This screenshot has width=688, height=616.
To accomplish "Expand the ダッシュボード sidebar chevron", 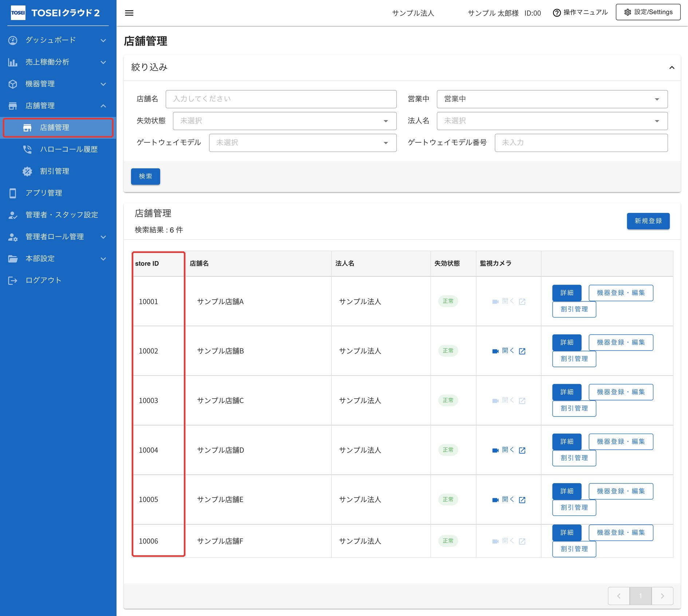I will point(103,40).
